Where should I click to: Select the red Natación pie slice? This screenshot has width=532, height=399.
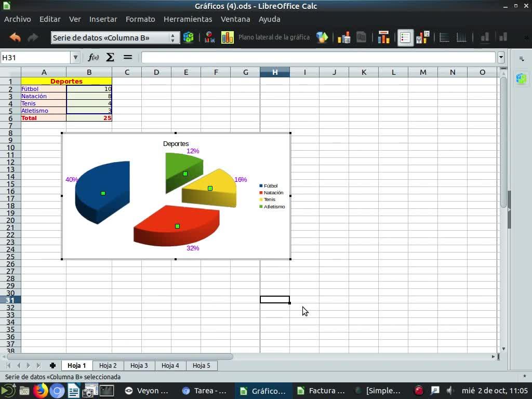[177, 226]
